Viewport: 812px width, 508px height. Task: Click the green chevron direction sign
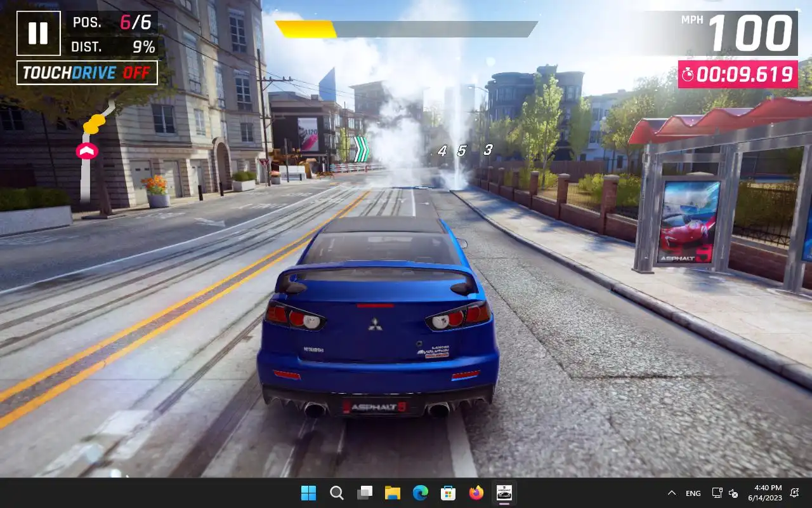point(361,149)
